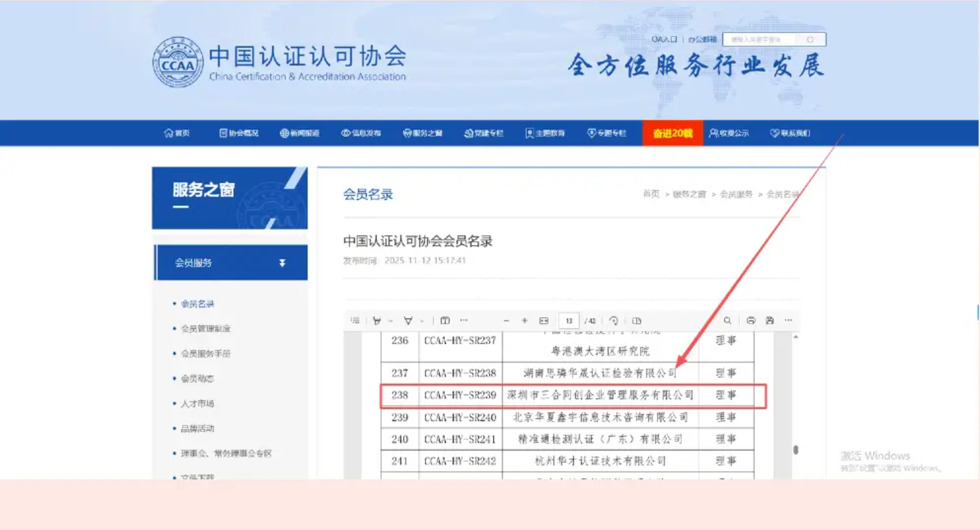Zoom in the PDF with plus button
Image resolution: width=980 pixels, height=530 pixels.
point(525,321)
